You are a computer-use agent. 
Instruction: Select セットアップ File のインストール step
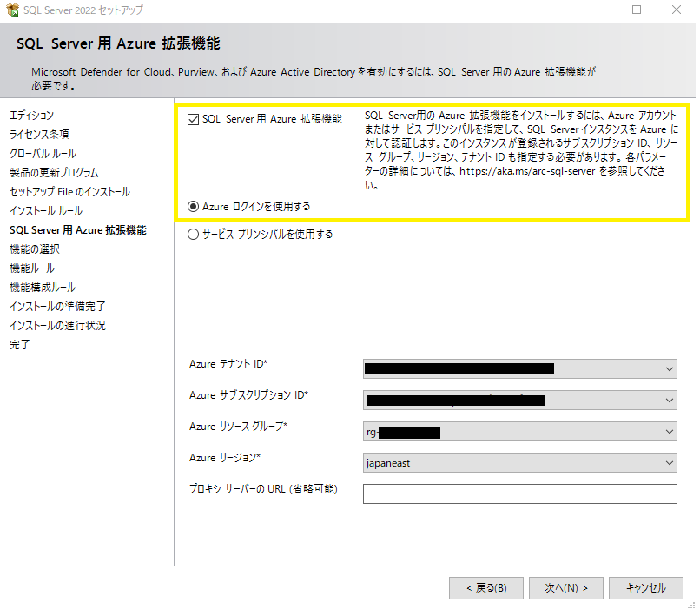(70, 192)
